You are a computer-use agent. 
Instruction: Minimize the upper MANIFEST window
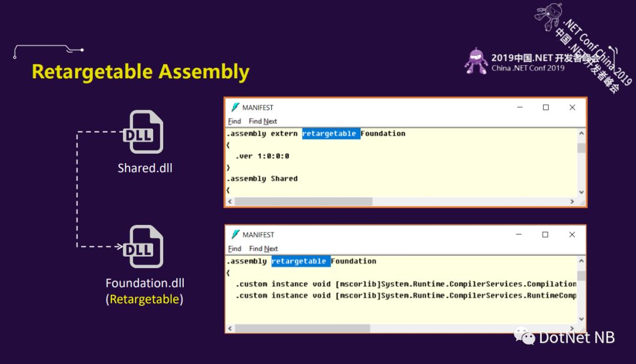click(x=519, y=107)
